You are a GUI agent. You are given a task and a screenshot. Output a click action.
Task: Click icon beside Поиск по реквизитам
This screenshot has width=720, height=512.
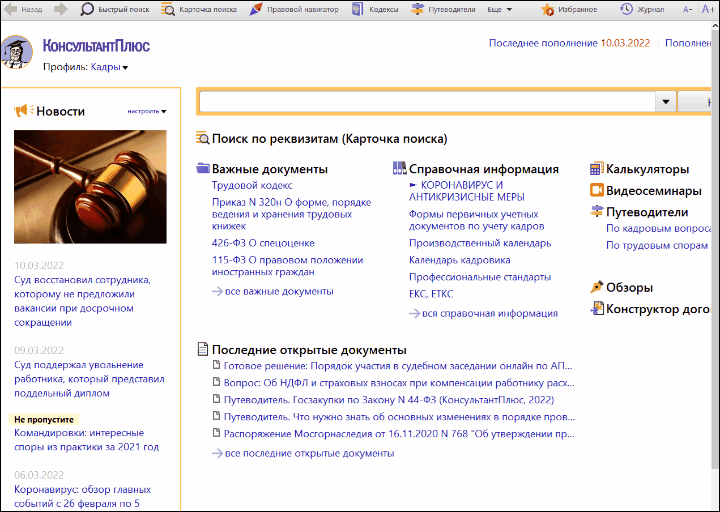point(202,138)
